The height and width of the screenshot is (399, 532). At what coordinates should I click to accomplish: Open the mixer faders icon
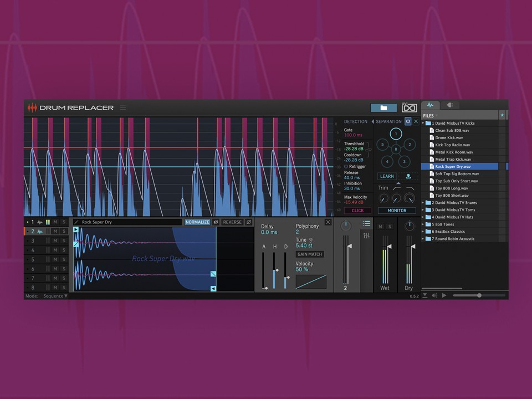pyautogui.click(x=366, y=235)
